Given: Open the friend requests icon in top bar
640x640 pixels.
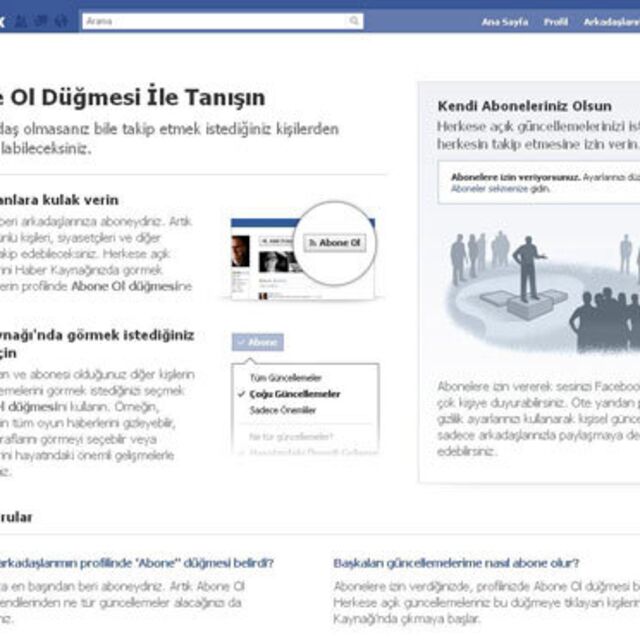Looking at the screenshot, I should click(x=21, y=21).
